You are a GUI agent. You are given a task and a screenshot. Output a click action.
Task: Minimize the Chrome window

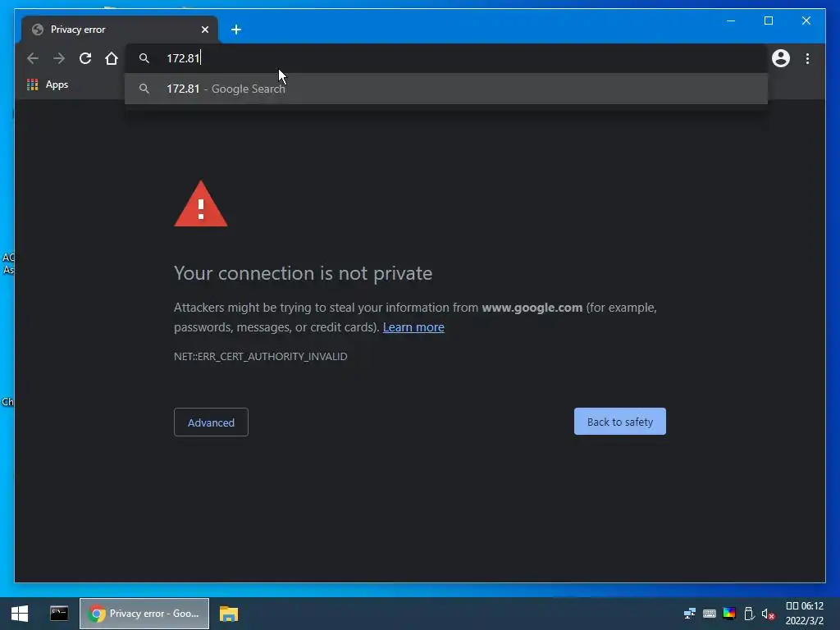point(731,21)
